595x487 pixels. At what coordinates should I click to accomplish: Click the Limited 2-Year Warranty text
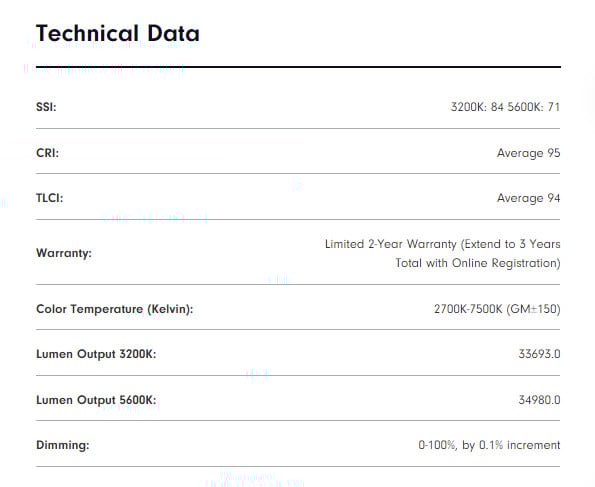click(391, 244)
